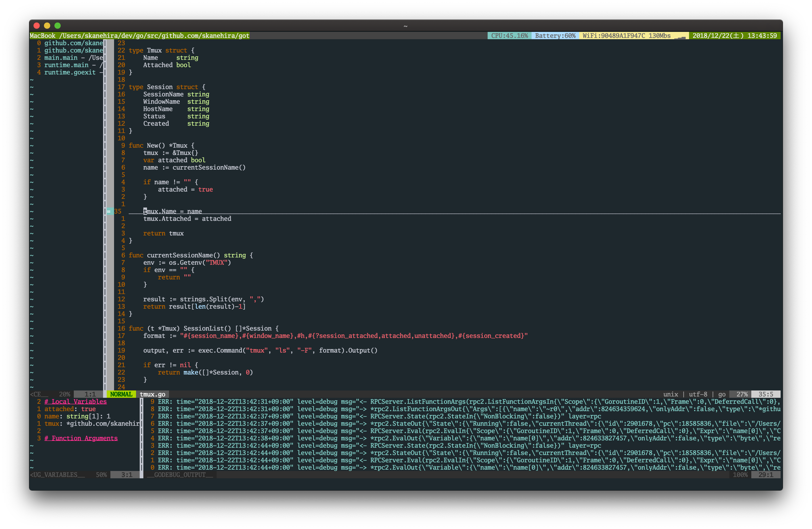812x529 pixels.
Task: Click func New() *Tmux declaration
Action: (161, 146)
